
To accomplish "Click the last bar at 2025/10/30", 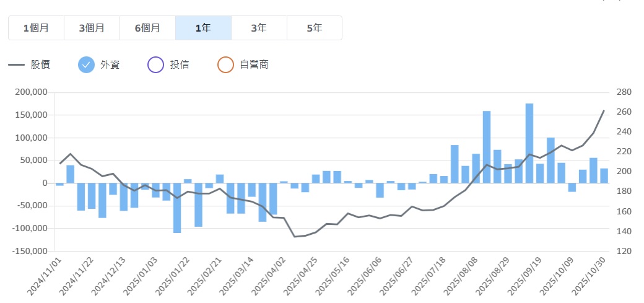I will [x=604, y=175].
